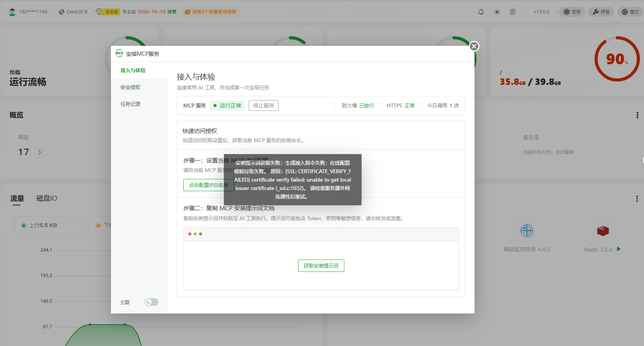The height and width of the screenshot is (346, 644).
Task: Click the 35.8GB / 39.8GB disk usage text
Action: click(530, 82)
